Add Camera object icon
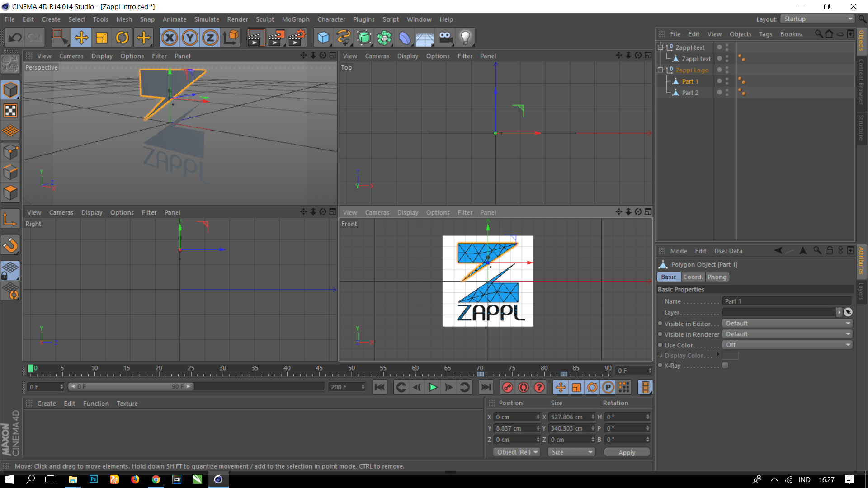 point(445,38)
